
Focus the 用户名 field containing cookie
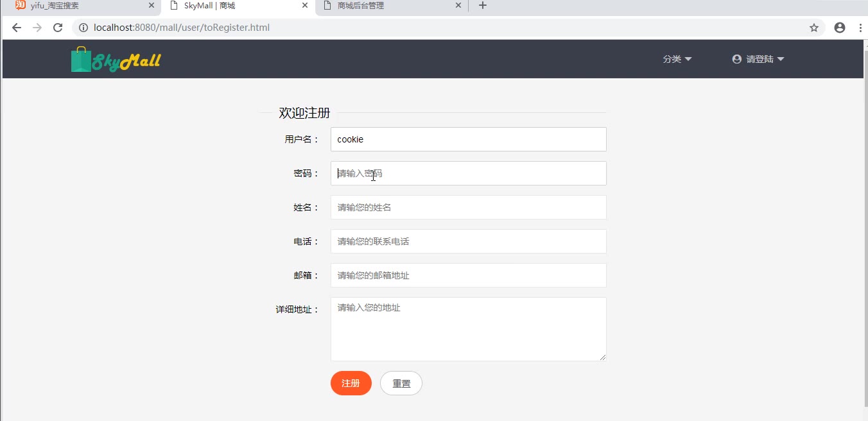[x=469, y=139]
